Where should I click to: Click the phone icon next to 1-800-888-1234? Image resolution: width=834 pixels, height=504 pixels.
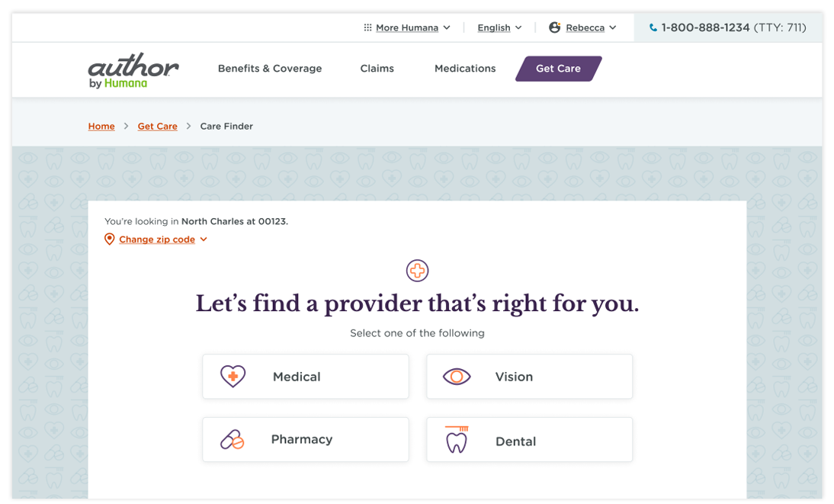click(x=653, y=27)
